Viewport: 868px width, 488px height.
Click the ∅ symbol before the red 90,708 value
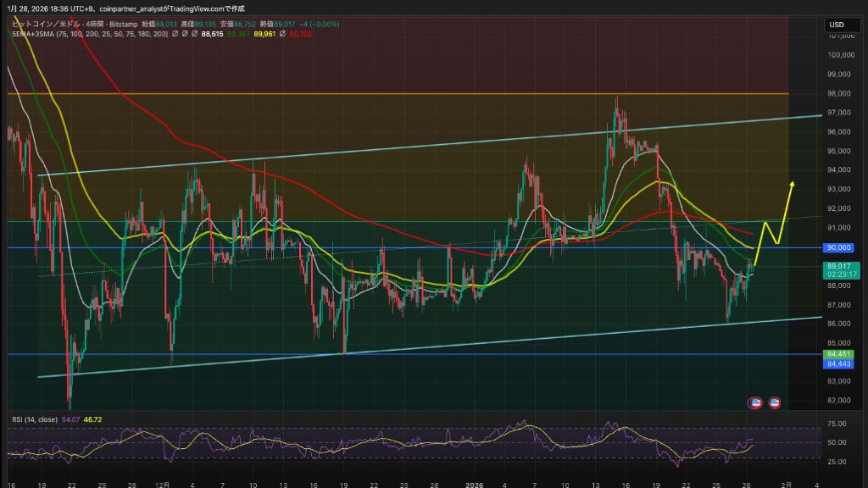pyautogui.click(x=282, y=34)
